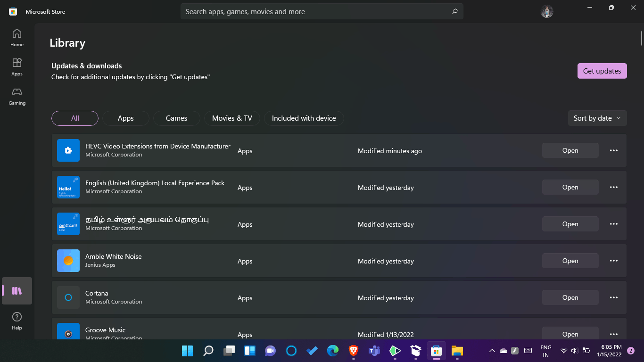Select the Library icon in sidebar

[x=17, y=291]
